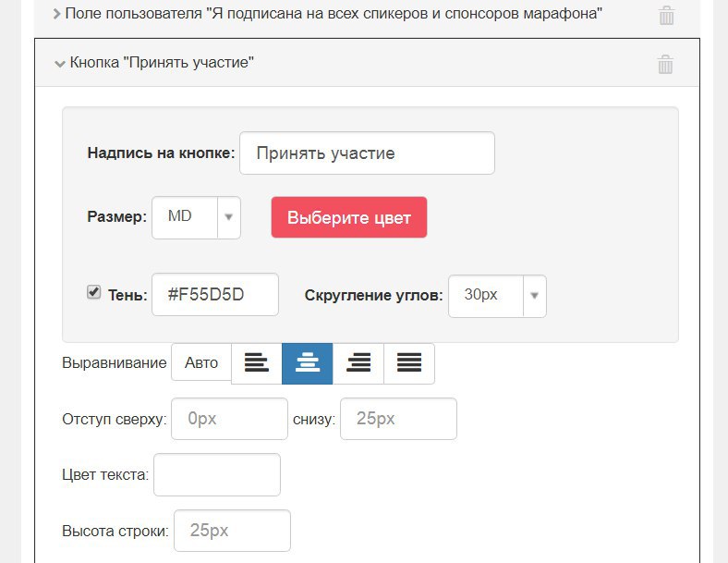Align button to the left
The width and height of the screenshot is (728, 563).
click(256, 363)
